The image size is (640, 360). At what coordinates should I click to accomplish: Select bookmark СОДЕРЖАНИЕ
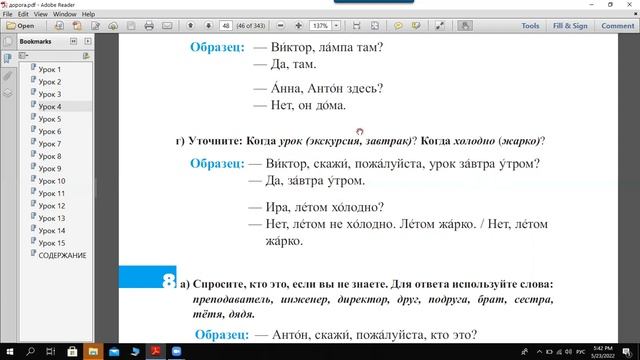(62, 256)
